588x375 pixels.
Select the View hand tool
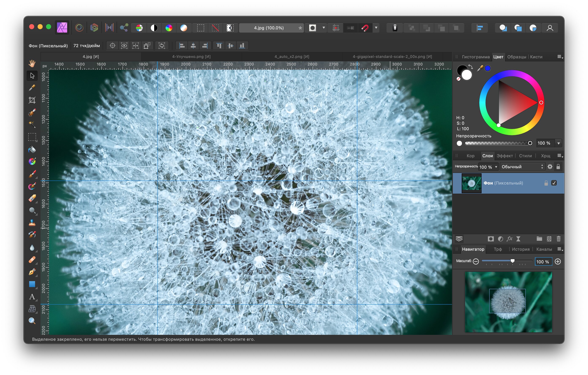[x=32, y=63]
